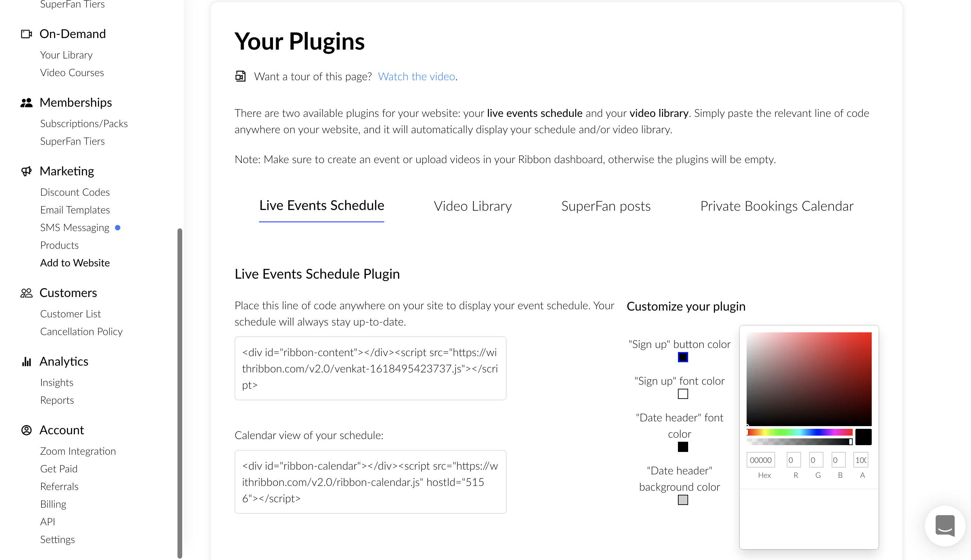Select the Analytics bar chart icon
The width and height of the screenshot is (971, 560).
pyautogui.click(x=26, y=361)
